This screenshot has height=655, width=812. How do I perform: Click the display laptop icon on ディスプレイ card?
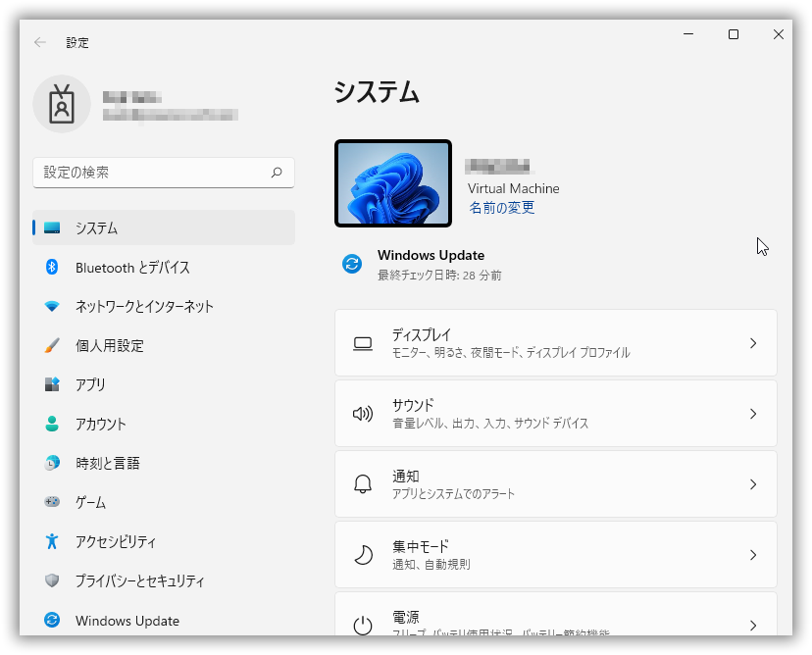[363, 344]
